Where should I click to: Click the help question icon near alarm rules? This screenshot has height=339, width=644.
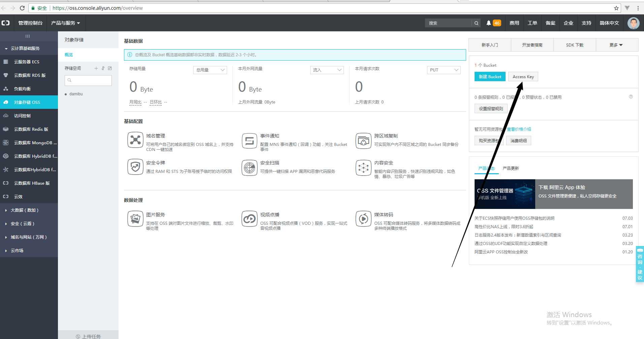[631, 97]
